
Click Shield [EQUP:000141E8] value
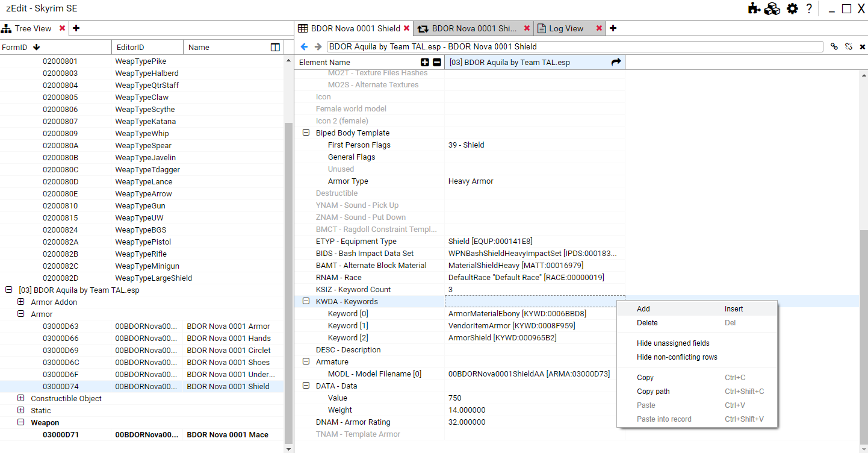(x=490, y=241)
